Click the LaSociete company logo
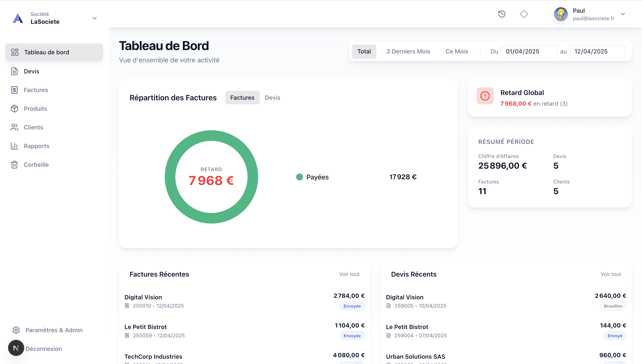Screen dimensions: 642x364 18,18
